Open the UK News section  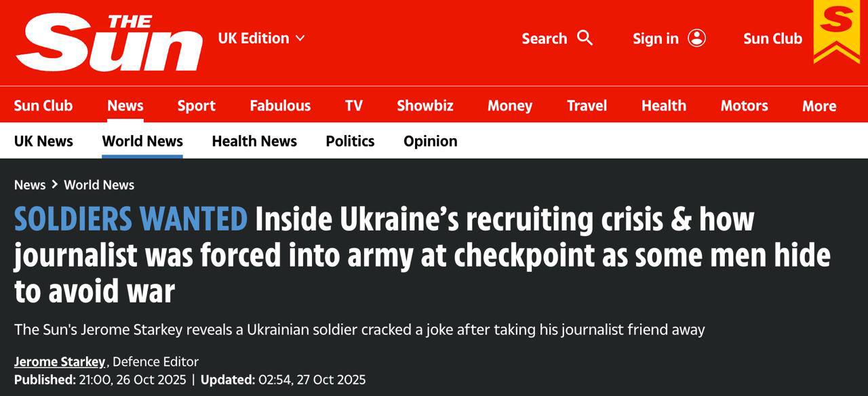pos(43,141)
